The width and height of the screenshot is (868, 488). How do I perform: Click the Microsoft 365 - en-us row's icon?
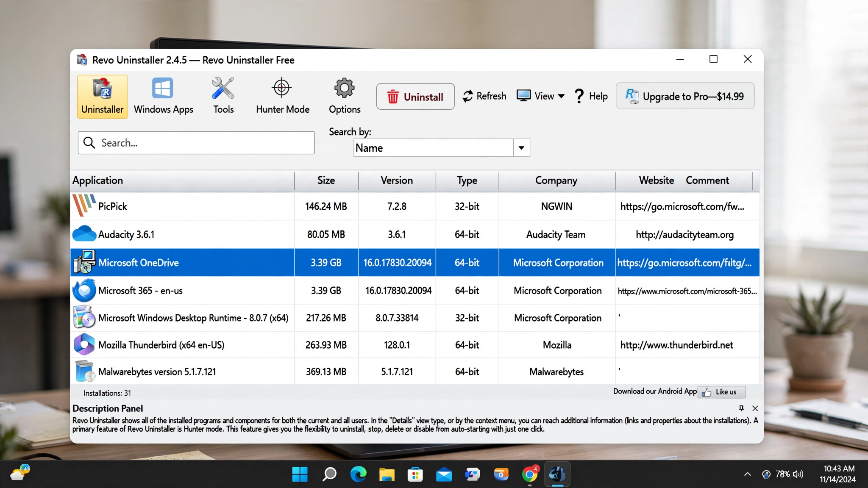pyautogui.click(x=84, y=291)
